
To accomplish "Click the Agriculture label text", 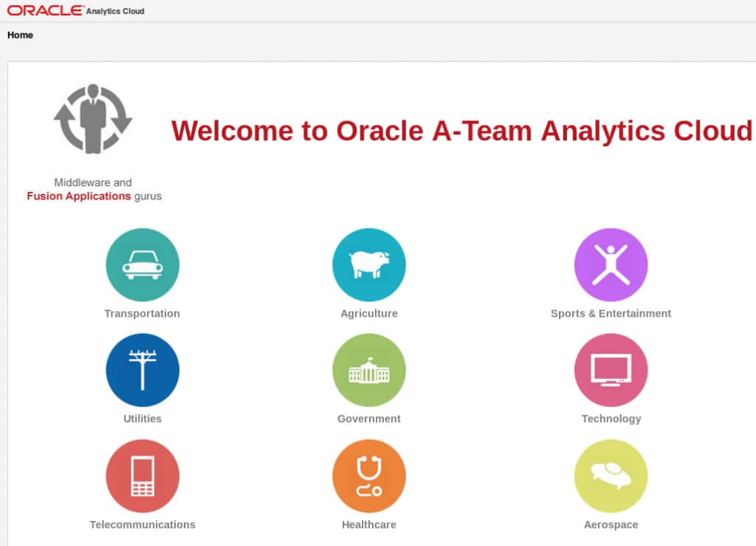I will tap(369, 313).
